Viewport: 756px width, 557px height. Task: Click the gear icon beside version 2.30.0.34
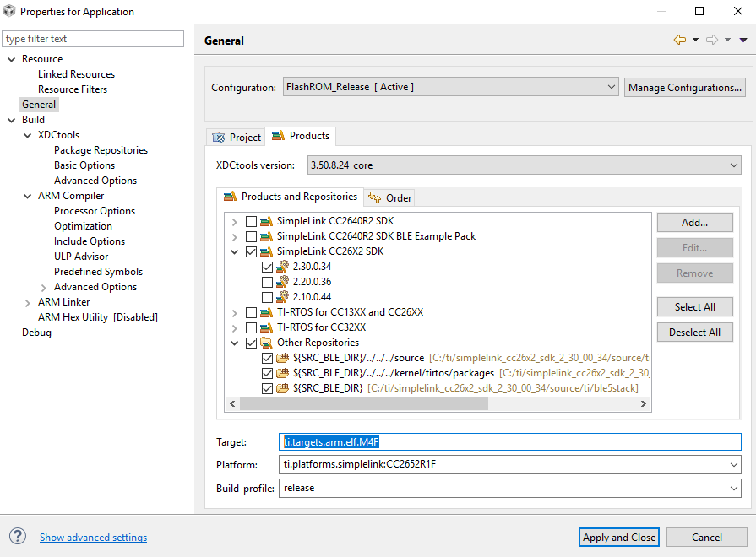(x=282, y=267)
